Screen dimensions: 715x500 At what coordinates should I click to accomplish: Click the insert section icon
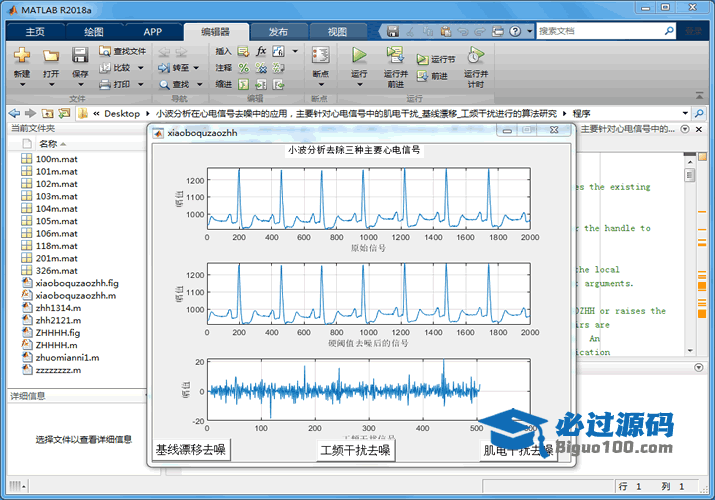pyautogui.click(x=244, y=51)
